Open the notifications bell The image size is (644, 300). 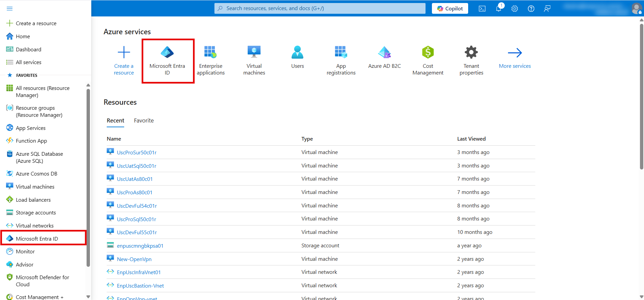(x=498, y=9)
